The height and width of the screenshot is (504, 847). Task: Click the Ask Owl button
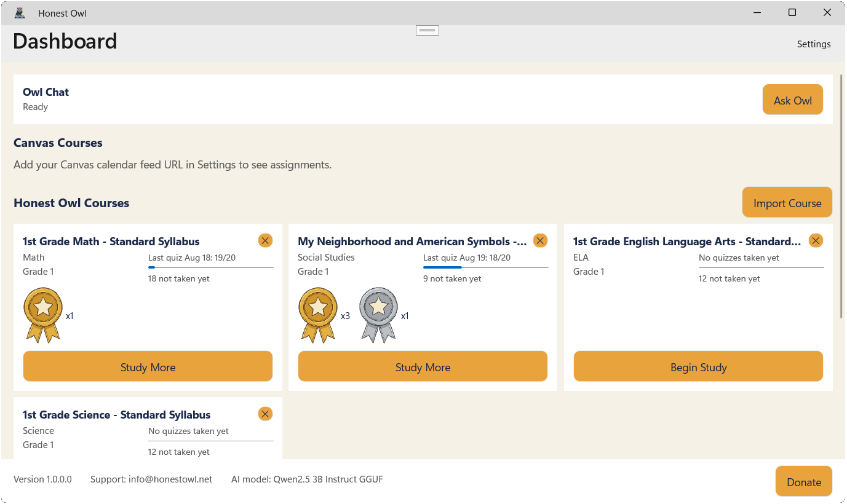pyautogui.click(x=793, y=100)
